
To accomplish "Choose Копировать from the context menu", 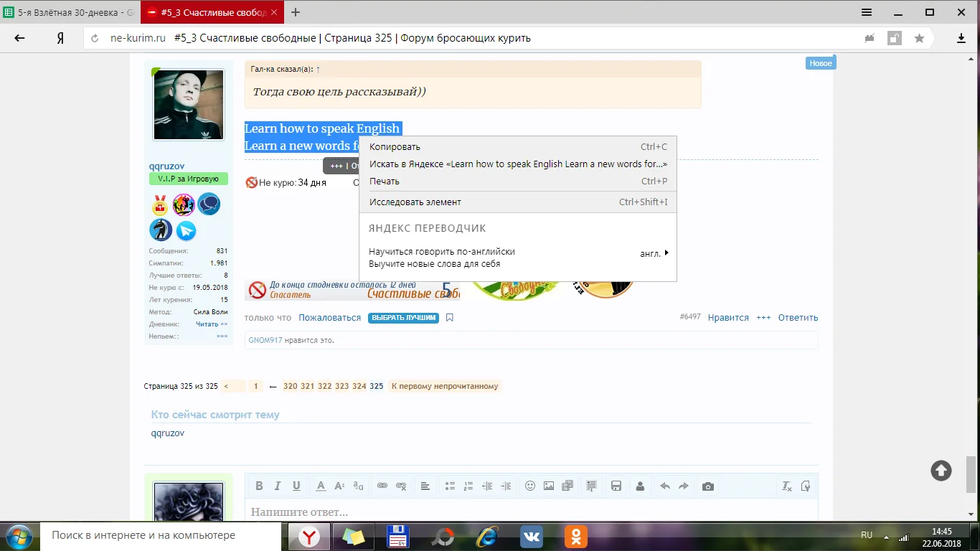I will coord(518,147).
